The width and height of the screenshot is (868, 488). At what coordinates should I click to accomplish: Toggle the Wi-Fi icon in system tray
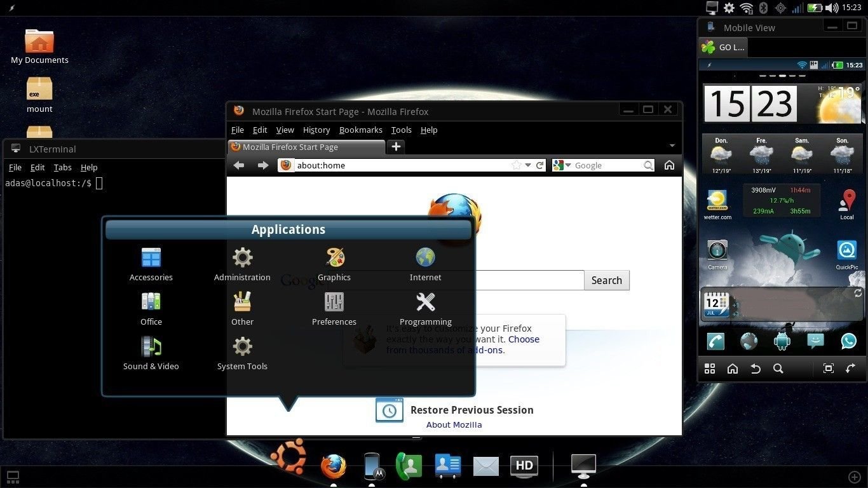pos(747,8)
